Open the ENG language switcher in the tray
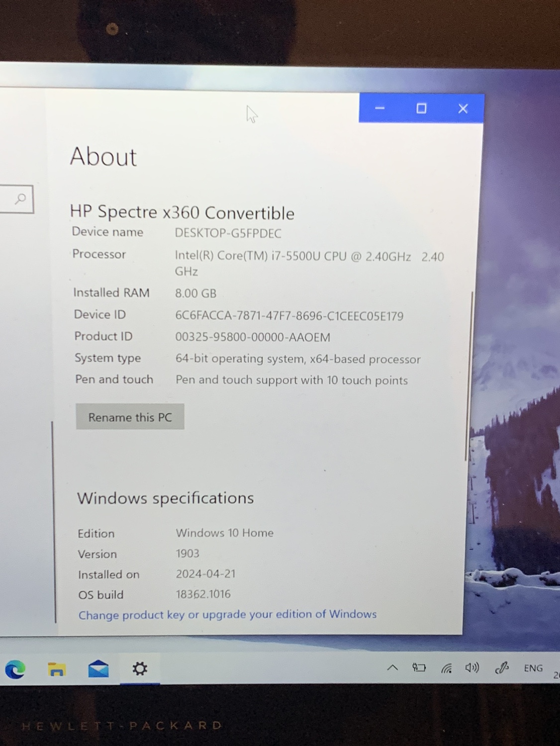Viewport: 560px width, 746px height. point(533,669)
